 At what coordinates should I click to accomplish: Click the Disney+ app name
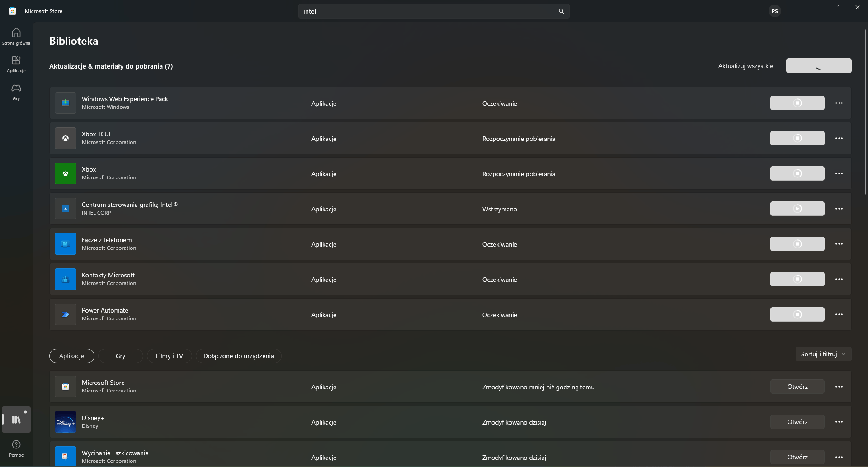(93, 418)
